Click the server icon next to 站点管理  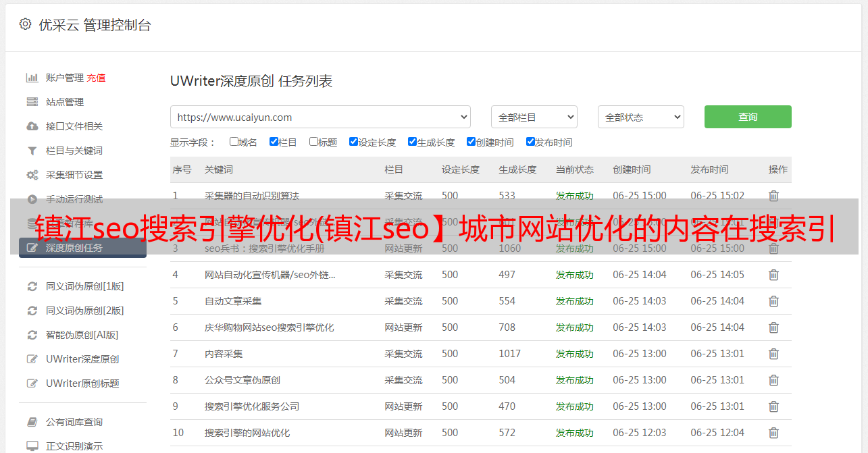point(32,102)
